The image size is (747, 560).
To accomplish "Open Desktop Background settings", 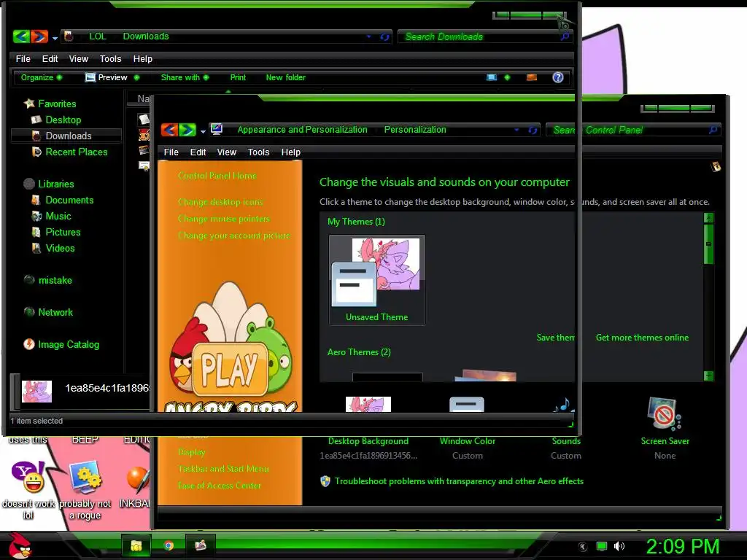I will coord(368,441).
